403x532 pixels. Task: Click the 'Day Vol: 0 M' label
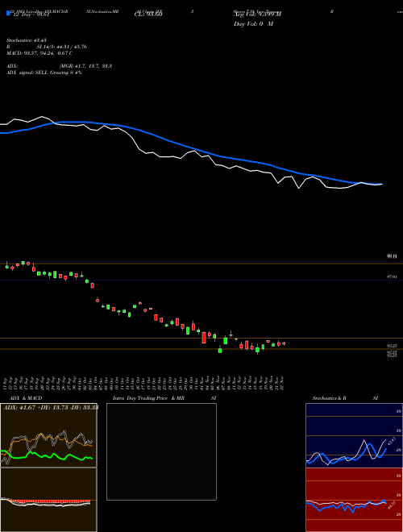coord(253,24)
